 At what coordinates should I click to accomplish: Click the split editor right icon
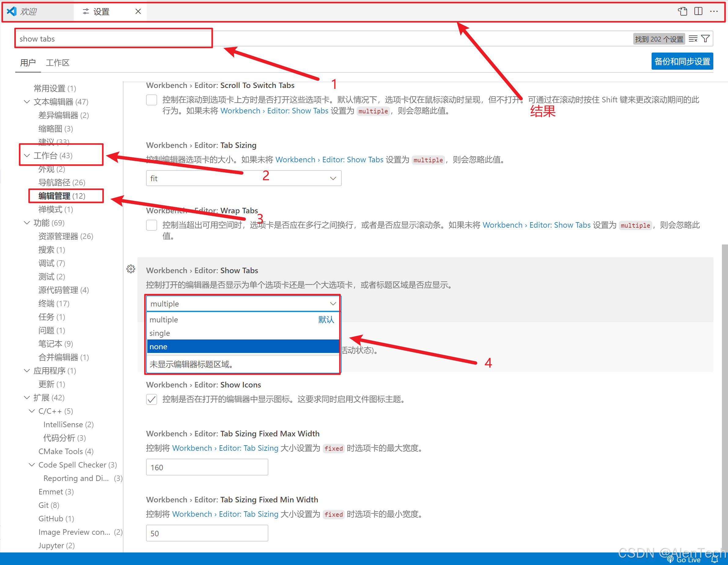pyautogui.click(x=698, y=11)
